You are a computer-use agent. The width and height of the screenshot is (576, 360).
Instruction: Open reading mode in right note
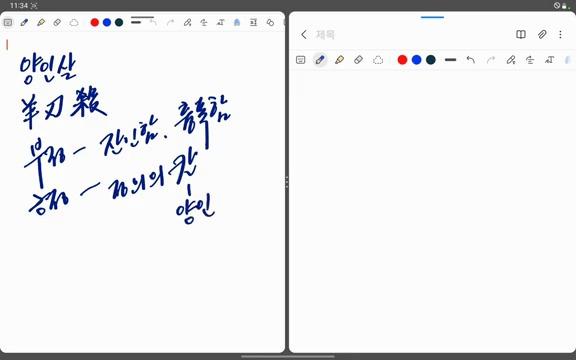521,35
